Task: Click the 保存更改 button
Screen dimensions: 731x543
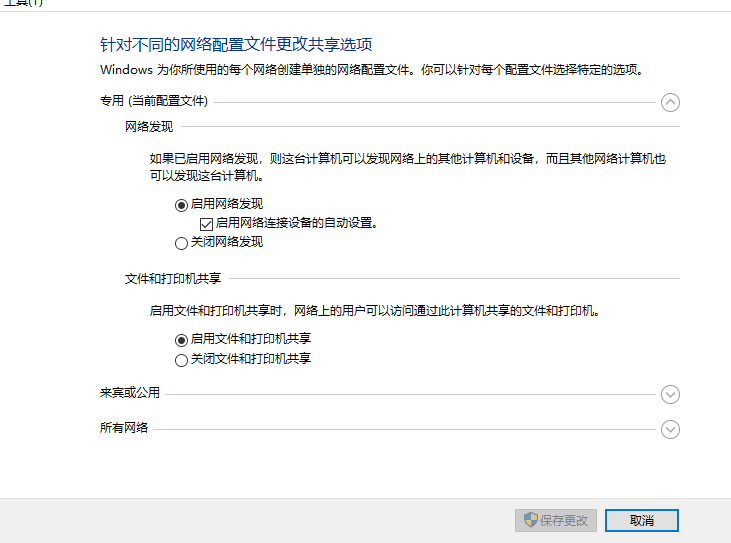Action: (556, 520)
